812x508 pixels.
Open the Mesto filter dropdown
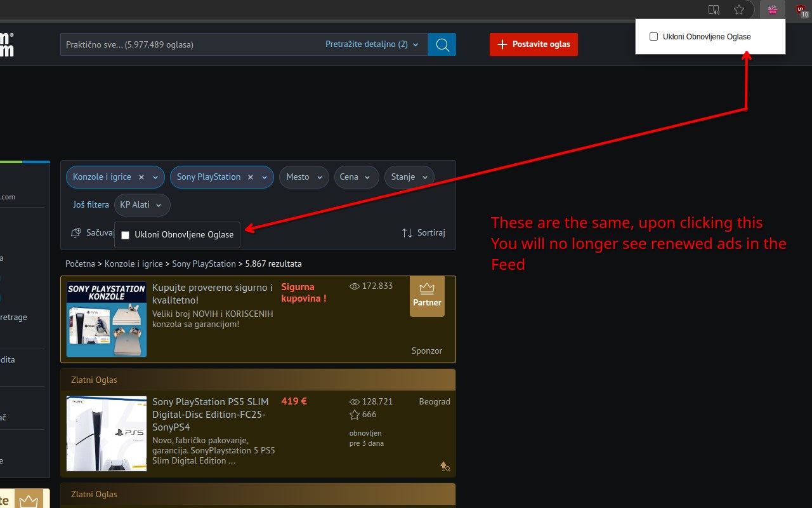point(304,177)
